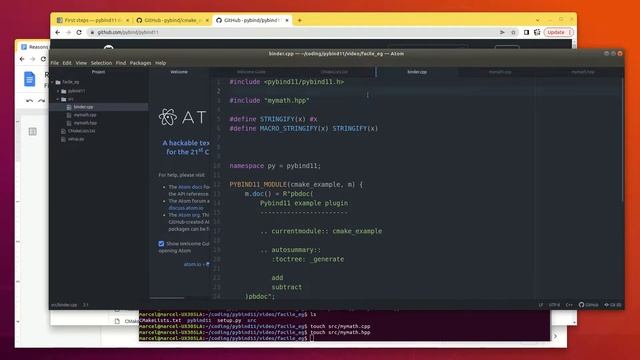Click the Git status item in the status bar
This screenshot has height=360, width=640.
(613, 305)
